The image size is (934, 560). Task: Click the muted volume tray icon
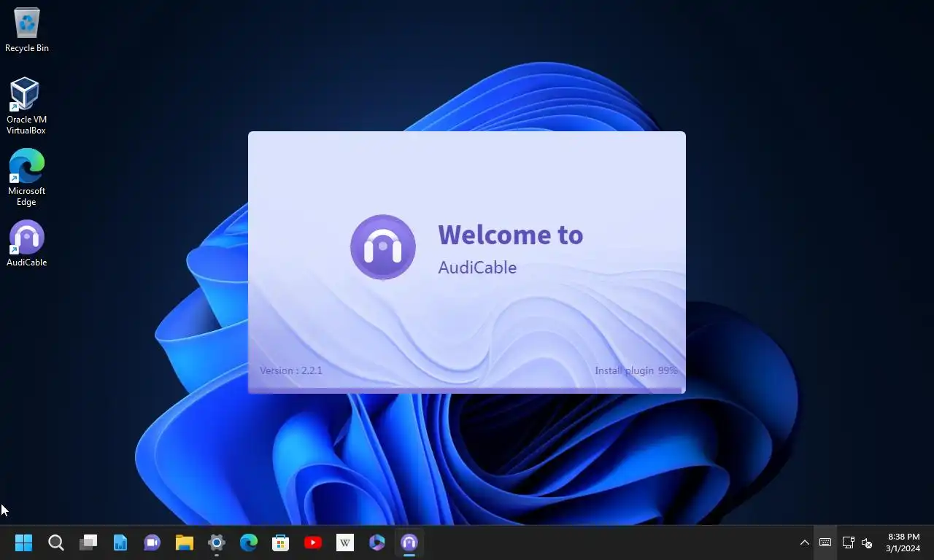click(x=867, y=542)
